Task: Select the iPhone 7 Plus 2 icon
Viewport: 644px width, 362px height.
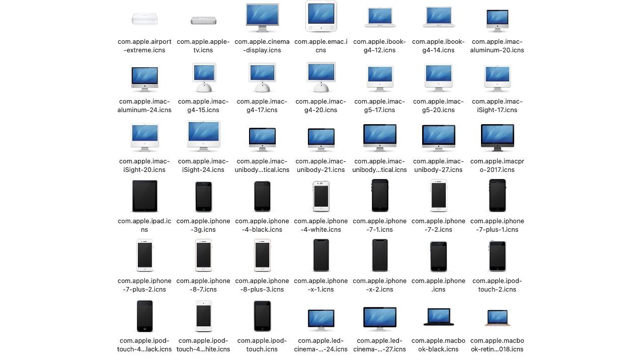Action: coord(144,255)
